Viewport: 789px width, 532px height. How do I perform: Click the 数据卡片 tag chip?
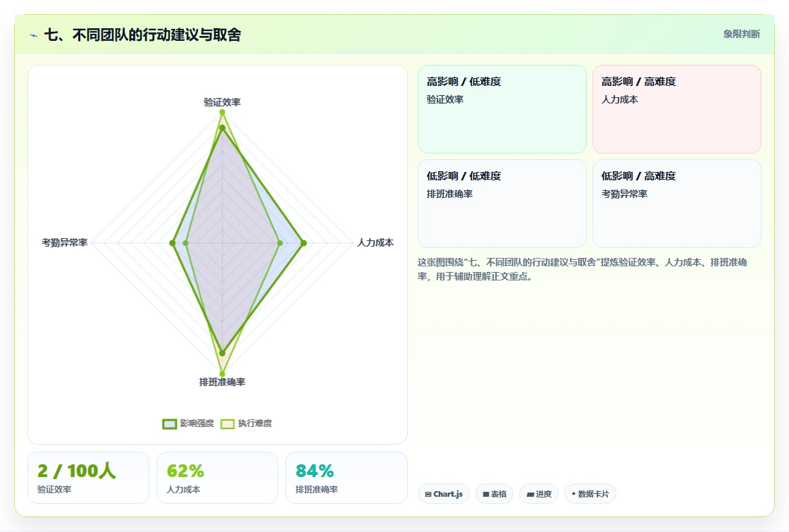590,494
